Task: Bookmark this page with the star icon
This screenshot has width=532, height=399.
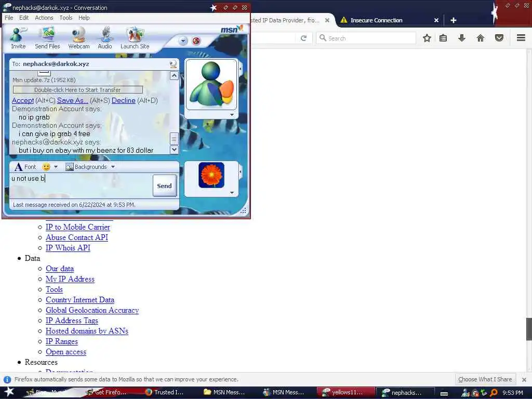Action: [427, 38]
